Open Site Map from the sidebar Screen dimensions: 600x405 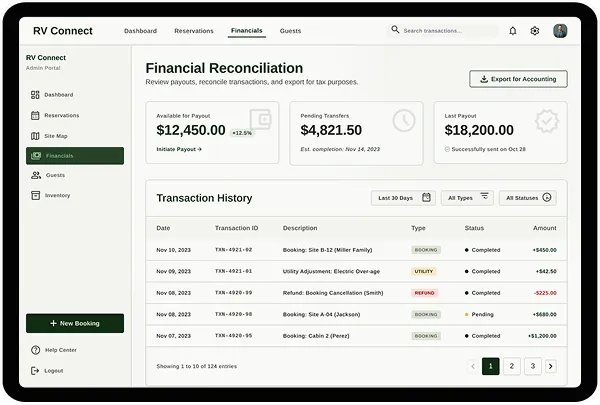75,136
